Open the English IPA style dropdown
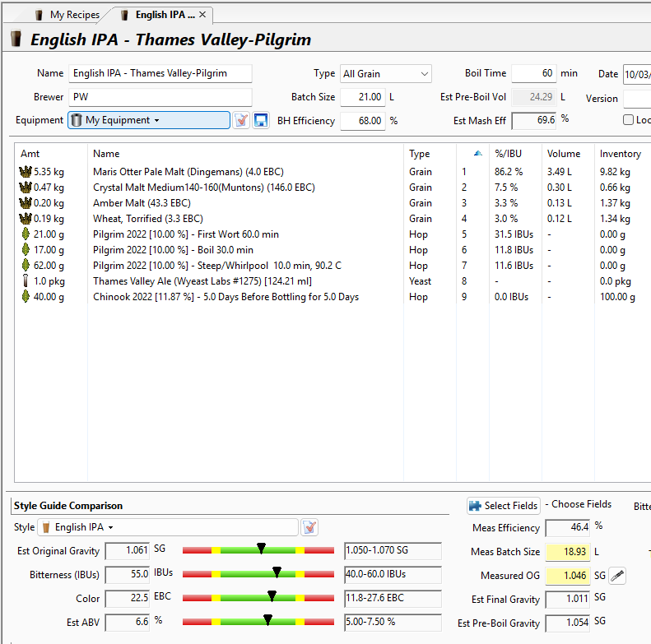This screenshot has height=644, width=651. [168, 527]
